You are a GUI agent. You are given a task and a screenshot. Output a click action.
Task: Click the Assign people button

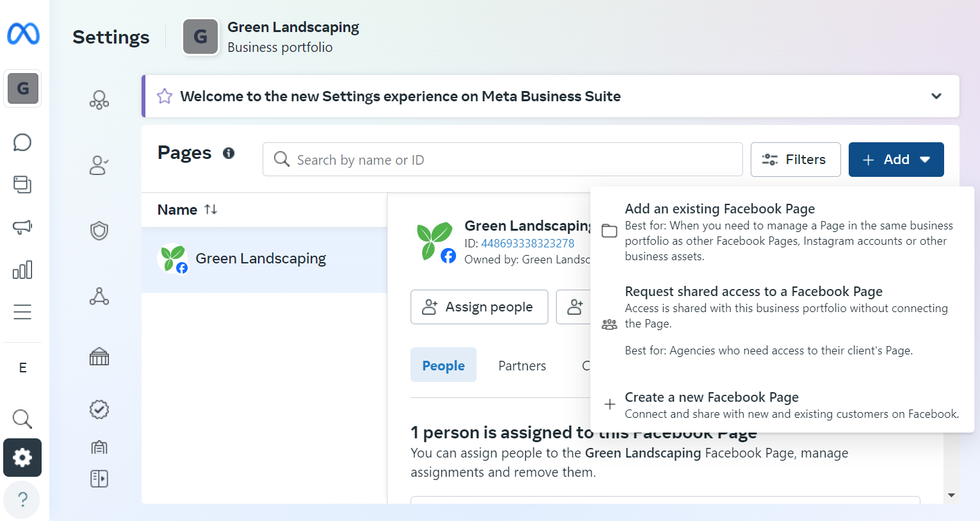479,307
